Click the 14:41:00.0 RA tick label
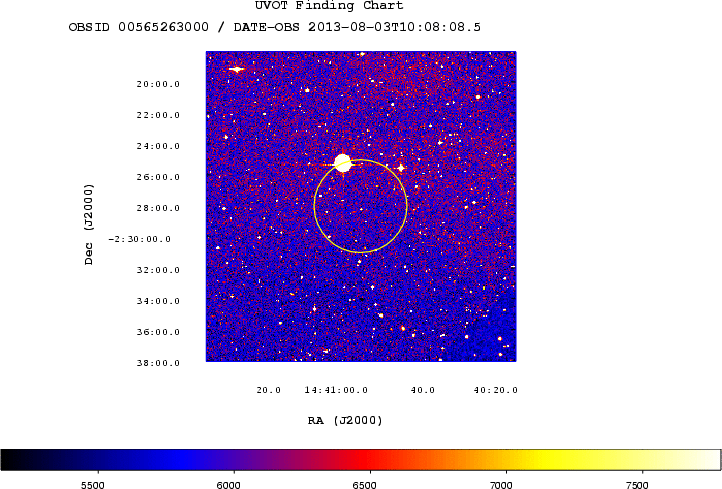Viewport: 722px width, 489px height. tap(336, 390)
